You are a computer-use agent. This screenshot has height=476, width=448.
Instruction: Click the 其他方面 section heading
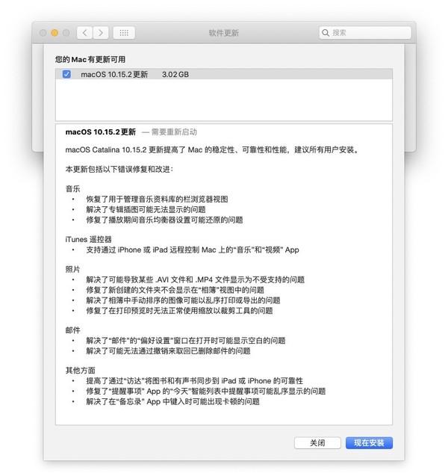[x=81, y=369]
